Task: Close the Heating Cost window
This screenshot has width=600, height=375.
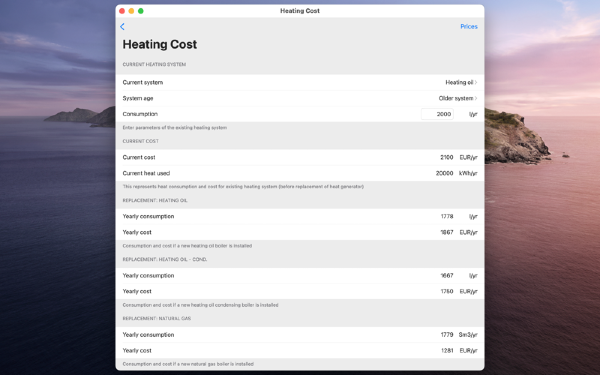Action: tap(122, 11)
